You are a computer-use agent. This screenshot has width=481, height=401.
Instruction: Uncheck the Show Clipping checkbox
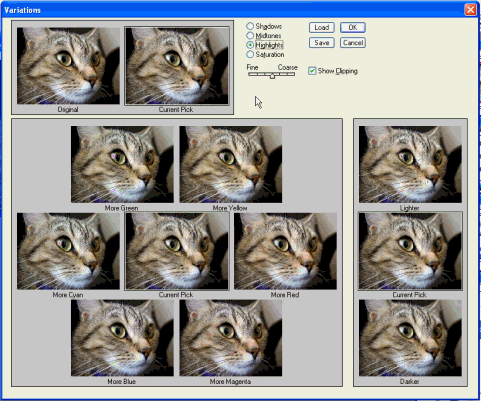312,71
